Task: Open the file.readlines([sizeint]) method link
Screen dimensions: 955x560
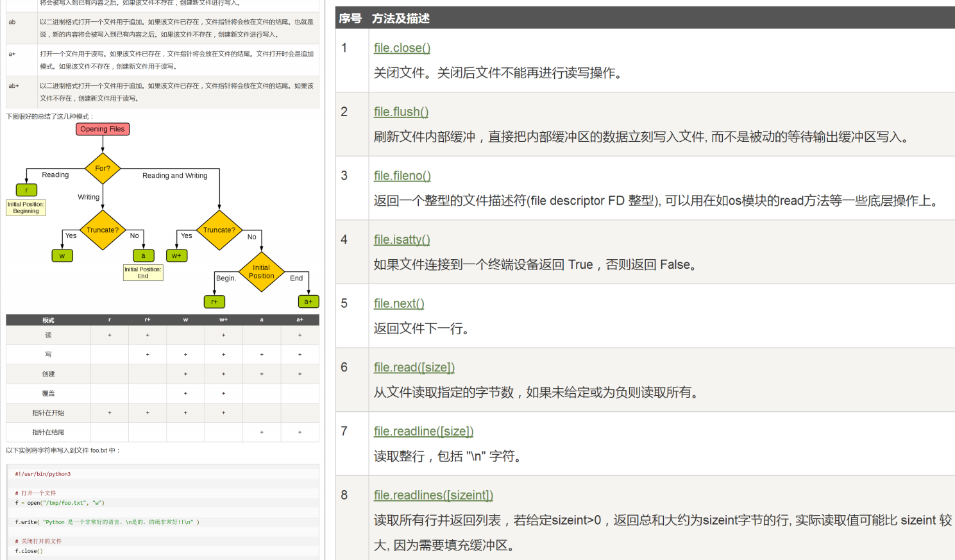Action: point(433,495)
